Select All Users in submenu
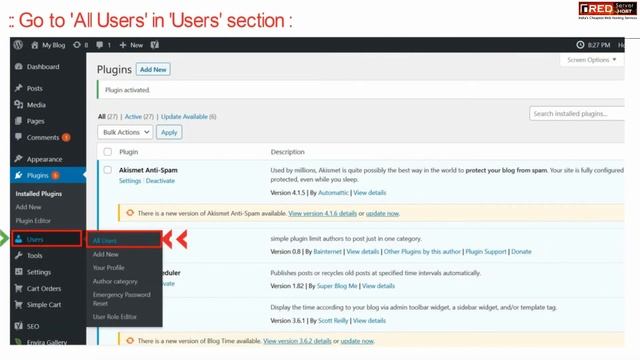 coord(104,241)
